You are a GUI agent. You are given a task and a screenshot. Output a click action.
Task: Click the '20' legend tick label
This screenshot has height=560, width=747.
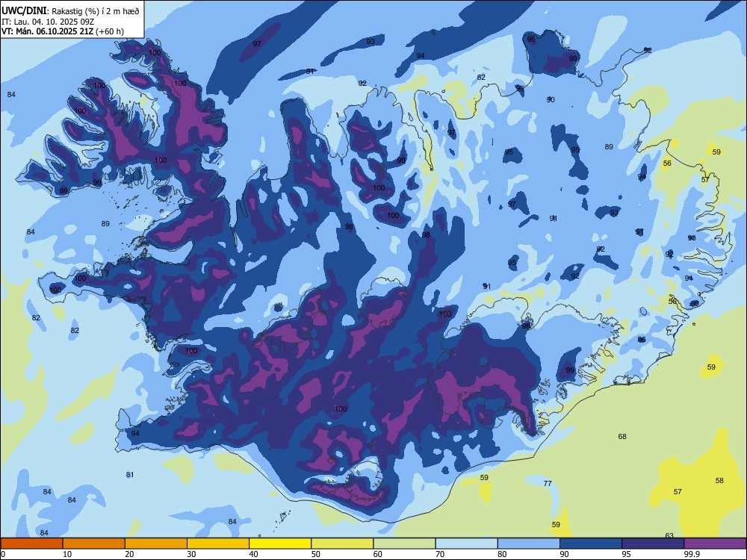[129, 554]
